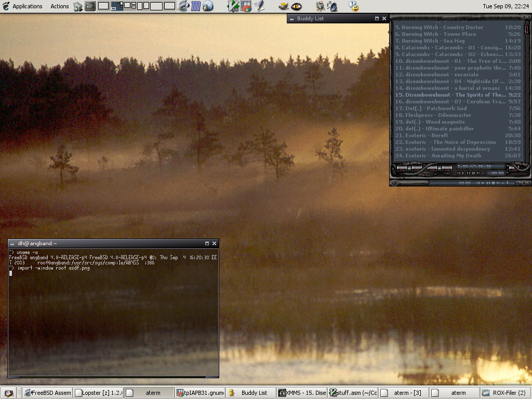Viewport: 532px width, 399px height.
Task: Select Burning Witch - Tower Place track
Action: click(438, 34)
